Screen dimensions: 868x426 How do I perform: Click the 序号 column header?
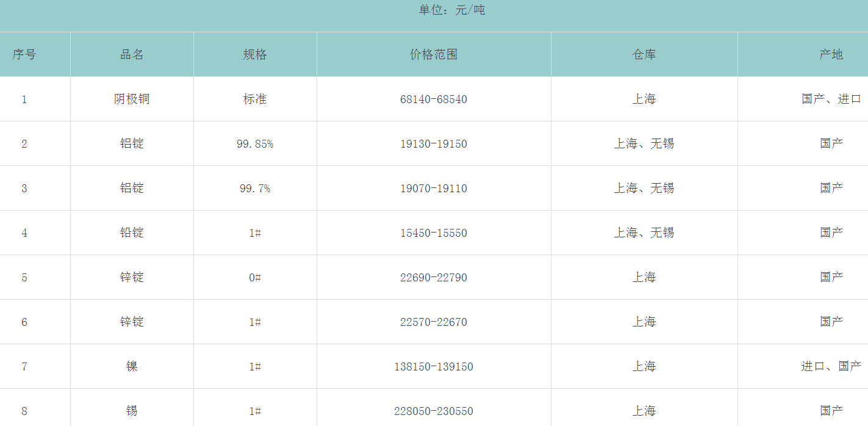pos(24,54)
